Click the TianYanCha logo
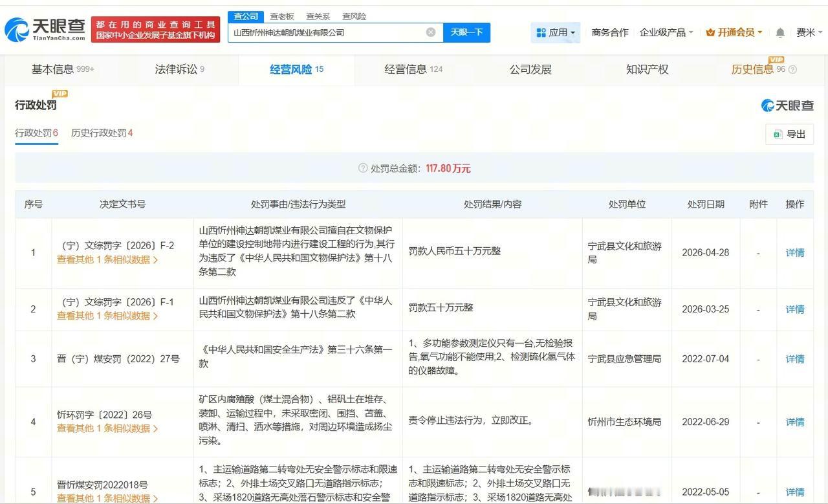The image size is (828, 504). tap(45, 29)
